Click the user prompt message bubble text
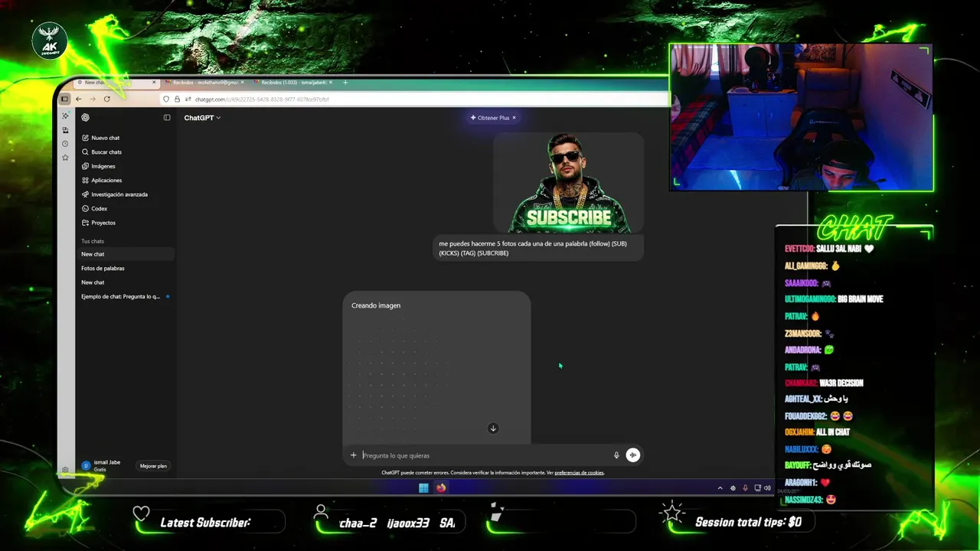Image resolution: width=980 pixels, height=551 pixels. point(533,248)
